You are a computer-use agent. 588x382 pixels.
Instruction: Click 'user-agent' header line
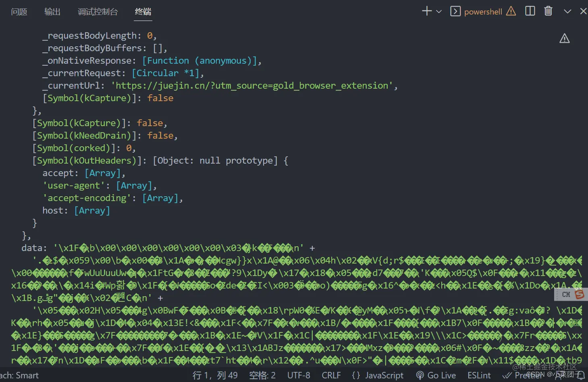coord(100,185)
